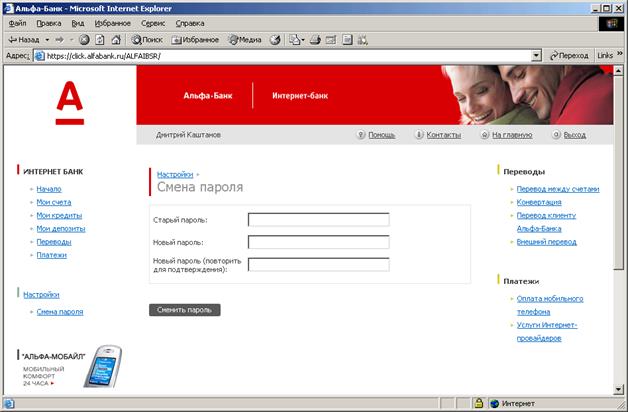Focus the password confirmation input field

(x=319, y=265)
